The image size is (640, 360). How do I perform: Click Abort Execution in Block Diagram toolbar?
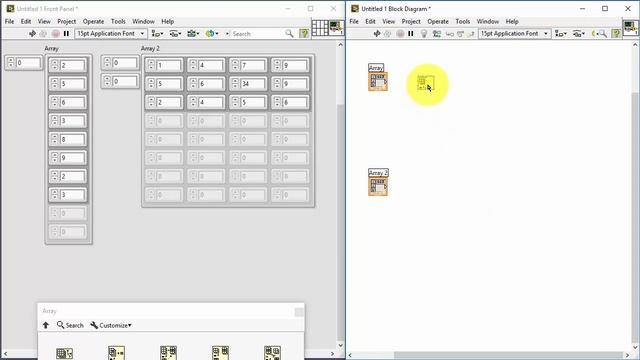(400, 33)
